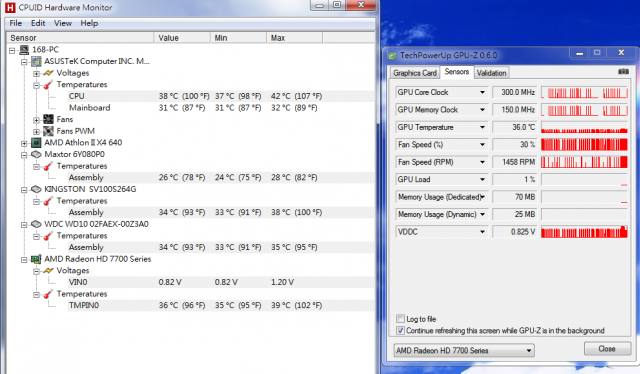640x374 pixels.
Task: Open the View menu
Action: pos(63,23)
